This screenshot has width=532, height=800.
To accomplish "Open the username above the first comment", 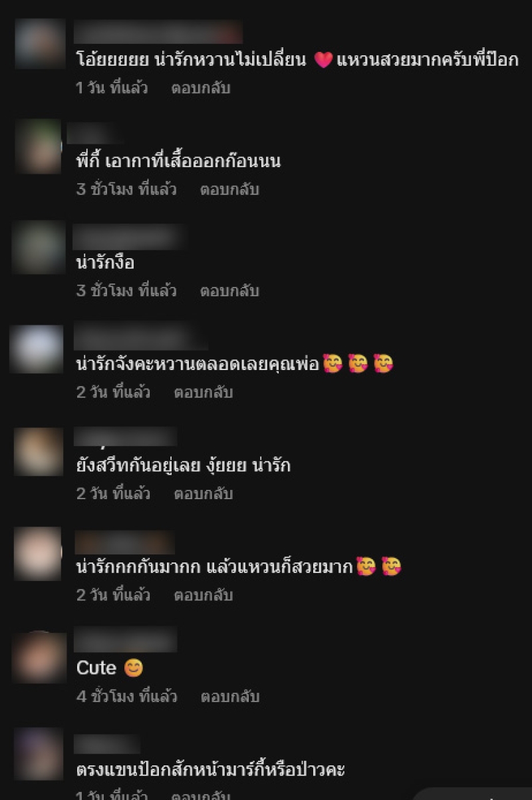I will (x=158, y=32).
